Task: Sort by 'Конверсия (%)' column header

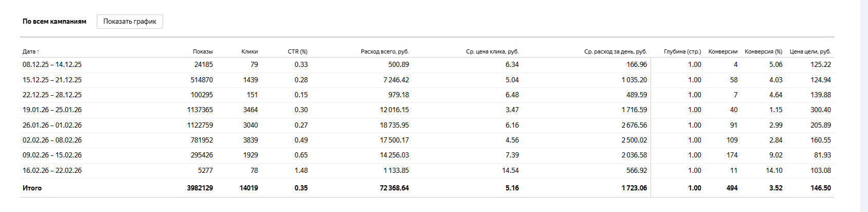Action: (x=763, y=51)
